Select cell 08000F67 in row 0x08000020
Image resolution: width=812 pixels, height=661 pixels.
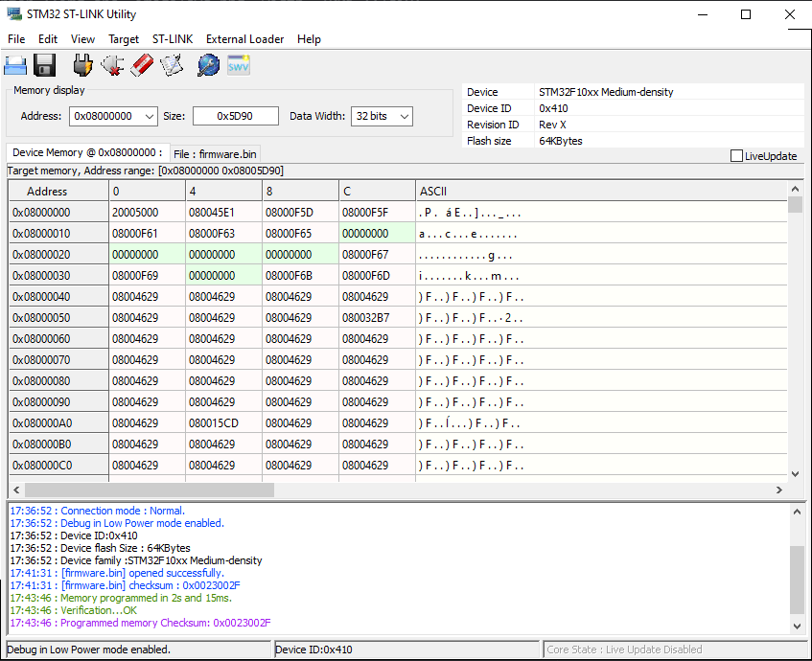[377, 255]
